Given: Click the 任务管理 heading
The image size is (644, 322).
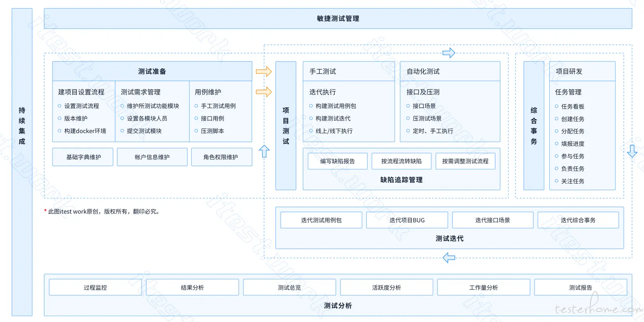Looking at the screenshot, I should click(x=568, y=92).
